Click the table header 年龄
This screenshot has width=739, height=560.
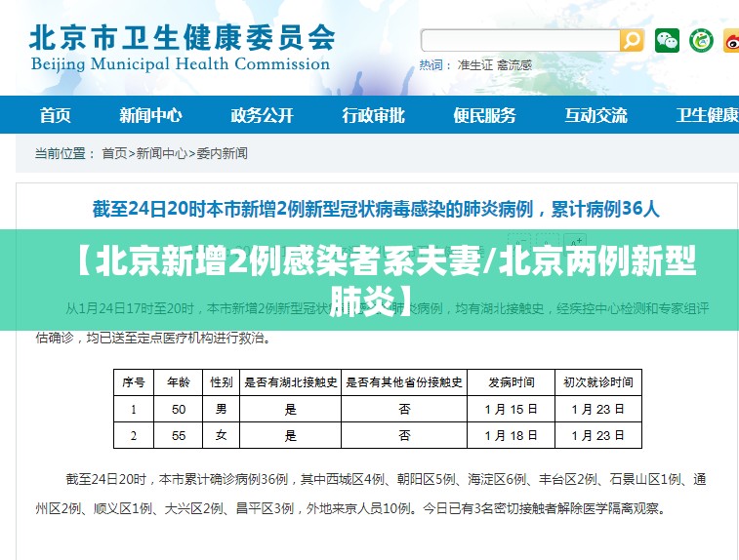(x=178, y=382)
